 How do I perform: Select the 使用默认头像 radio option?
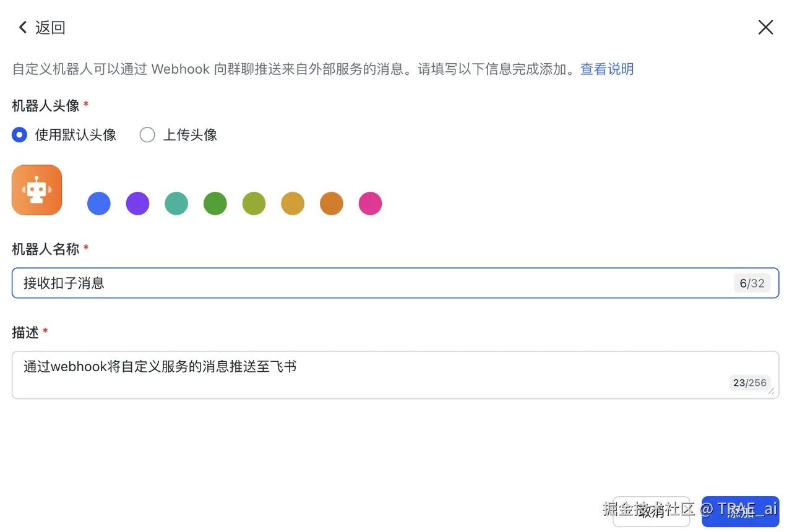coord(20,135)
